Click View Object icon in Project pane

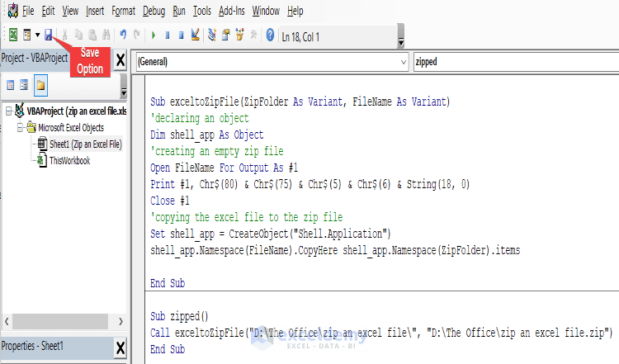25,85
